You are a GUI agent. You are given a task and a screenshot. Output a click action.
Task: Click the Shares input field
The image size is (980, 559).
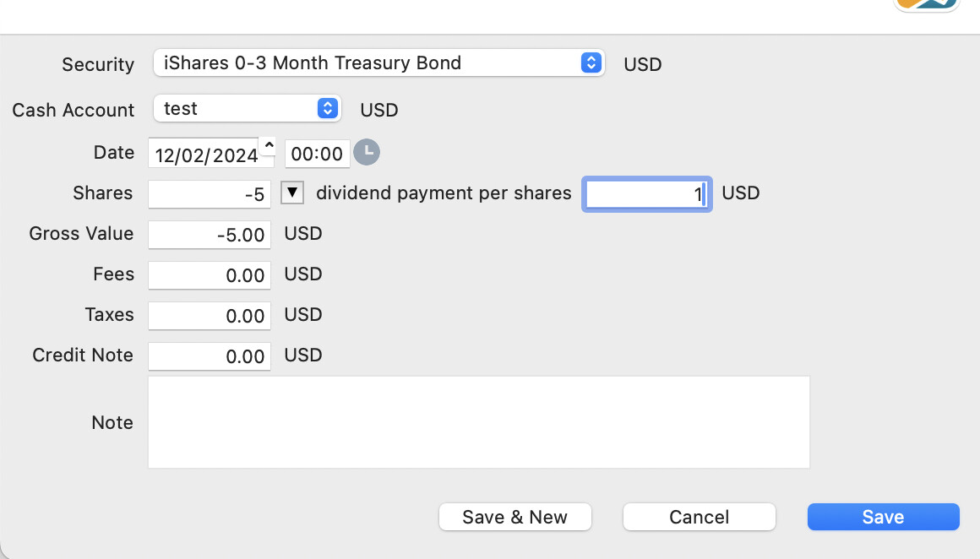click(x=210, y=194)
